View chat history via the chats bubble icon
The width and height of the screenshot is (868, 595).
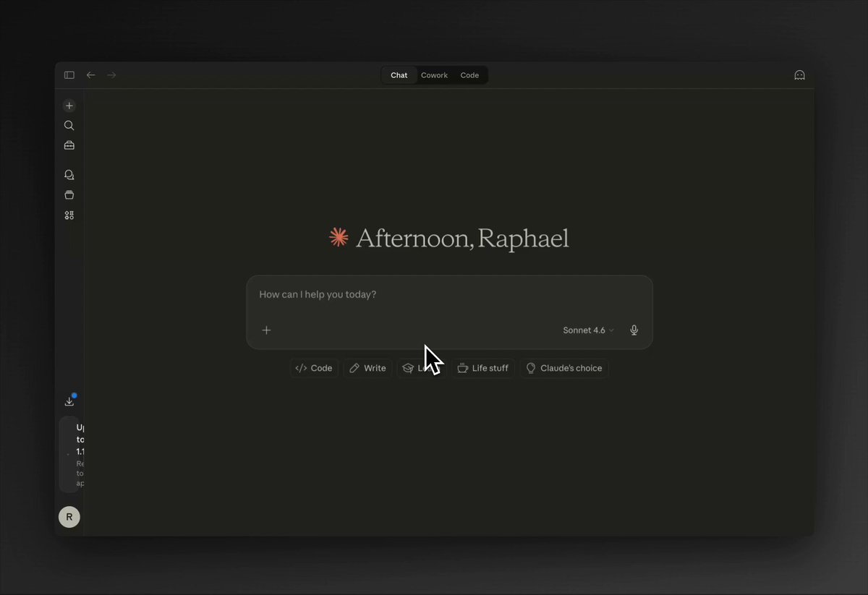coord(69,174)
